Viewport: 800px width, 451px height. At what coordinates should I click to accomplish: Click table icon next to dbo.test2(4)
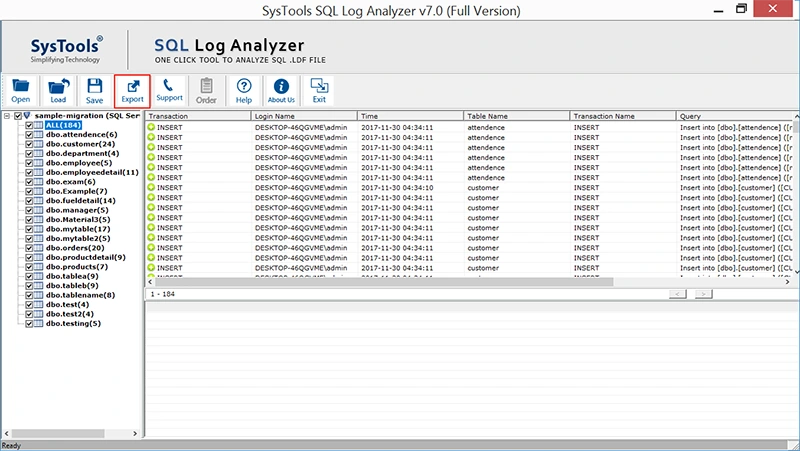tap(38, 314)
